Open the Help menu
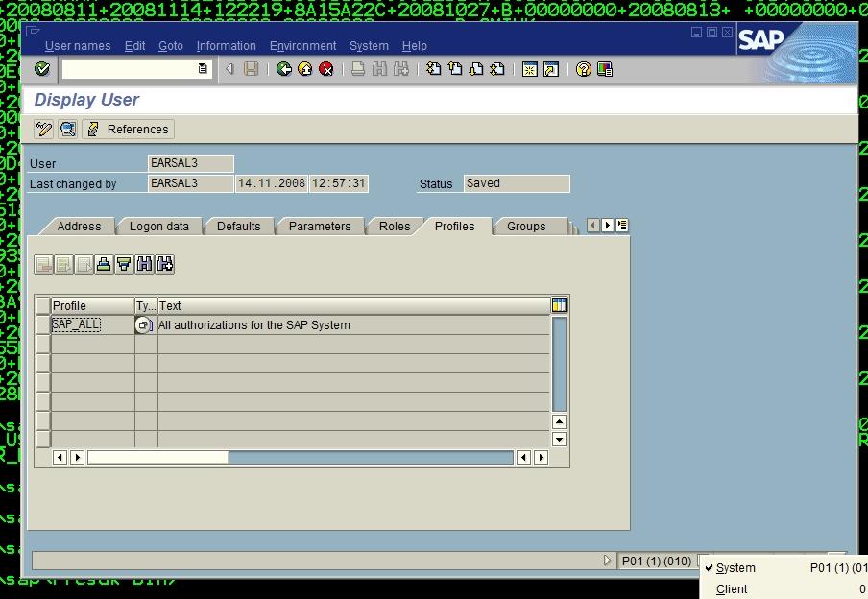Image resolution: width=868 pixels, height=599 pixels. coord(414,46)
